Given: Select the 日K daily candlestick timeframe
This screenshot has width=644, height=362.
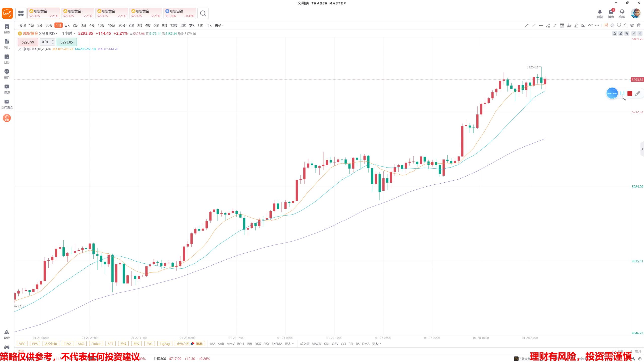Looking at the screenshot, I should click(x=66, y=25).
